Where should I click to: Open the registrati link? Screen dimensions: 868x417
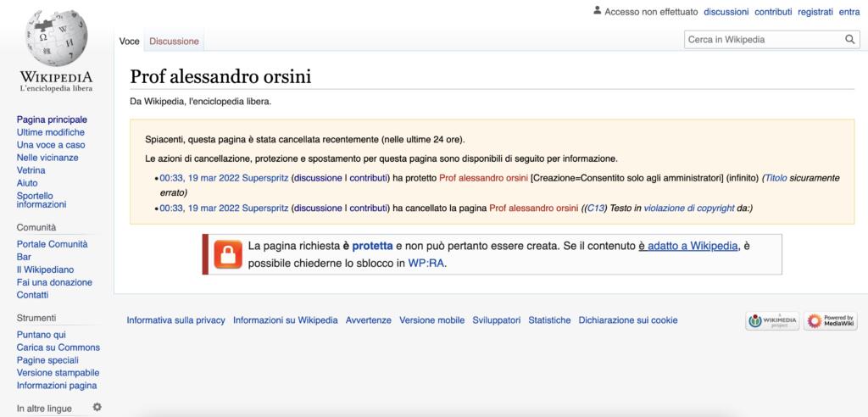[815, 12]
